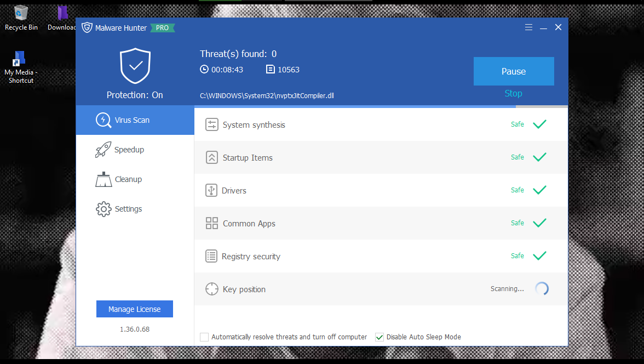Screen dimensions: 644x364
Task: Select the Drivers label
Action: pos(234,191)
